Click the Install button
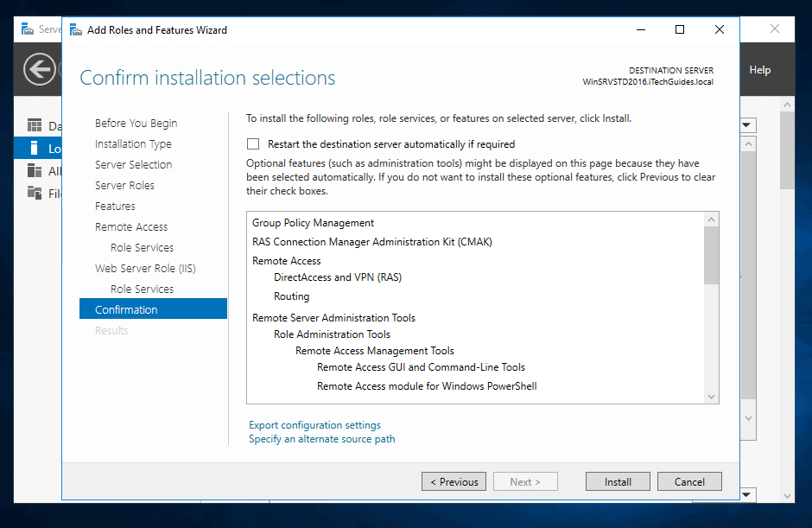 point(618,481)
